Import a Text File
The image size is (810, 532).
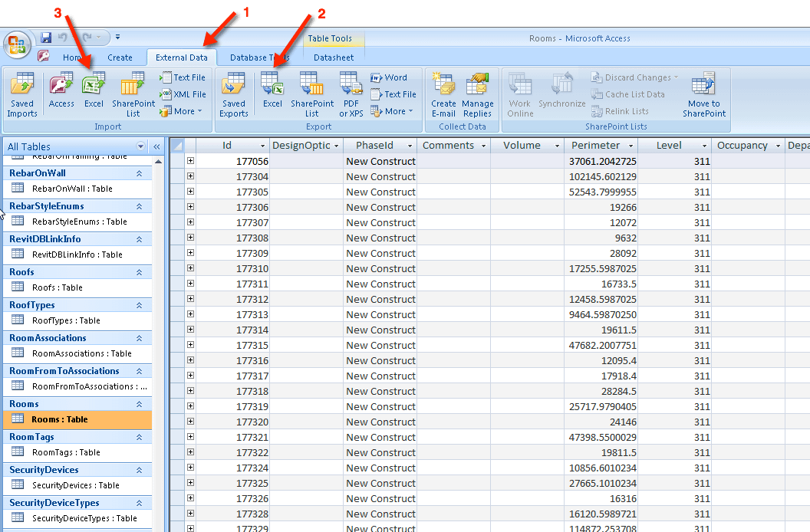pyautogui.click(x=183, y=77)
